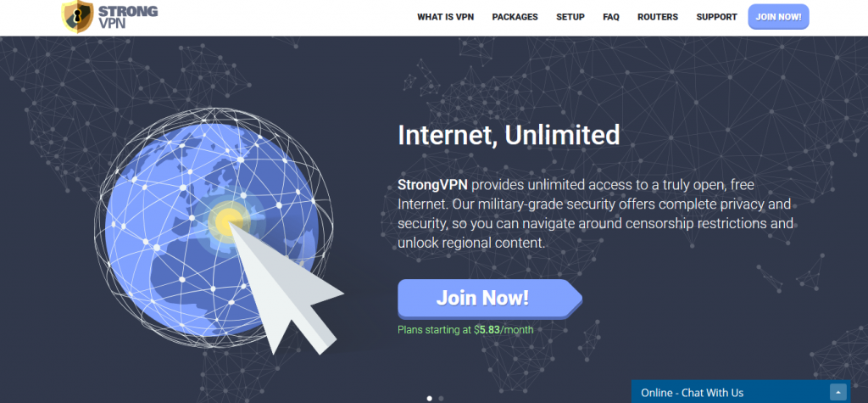Screen dimensions: 868x403
Task: Click the Internet, Unlimited headline
Action: point(509,135)
